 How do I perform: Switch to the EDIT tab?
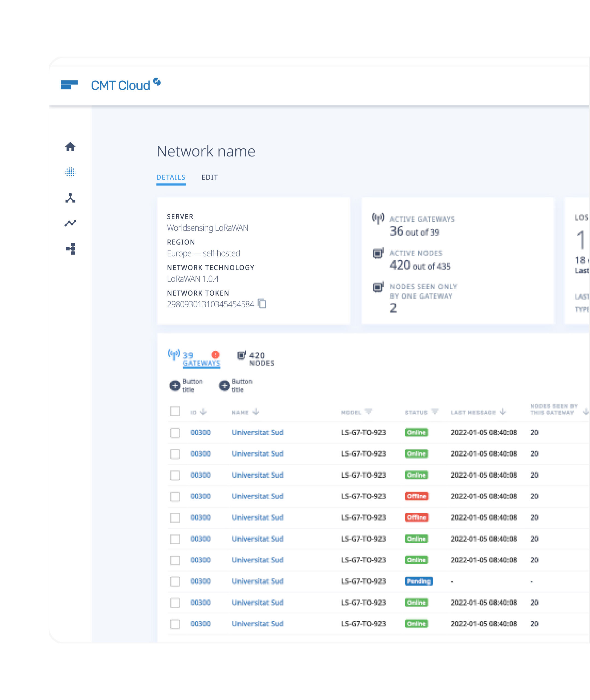point(209,177)
